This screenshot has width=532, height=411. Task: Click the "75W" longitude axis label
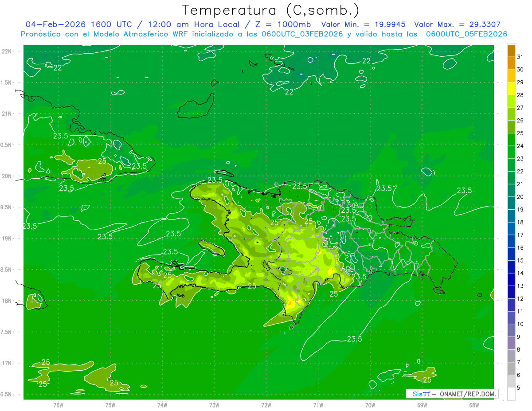[110, 405]
